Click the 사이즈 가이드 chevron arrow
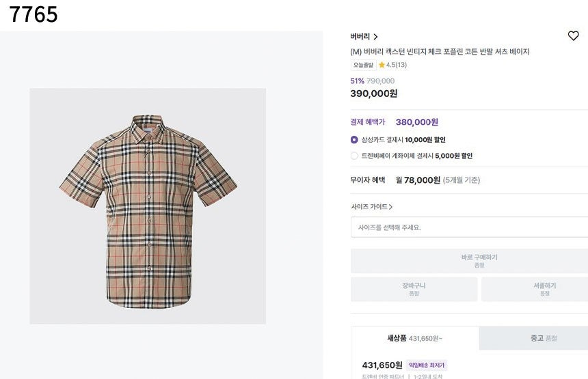588x379 pixels. (x=390, y=207)
